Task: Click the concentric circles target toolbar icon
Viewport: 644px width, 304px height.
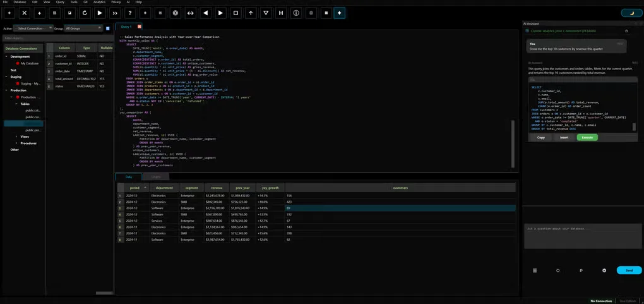Action: click(x=176, y=13)
